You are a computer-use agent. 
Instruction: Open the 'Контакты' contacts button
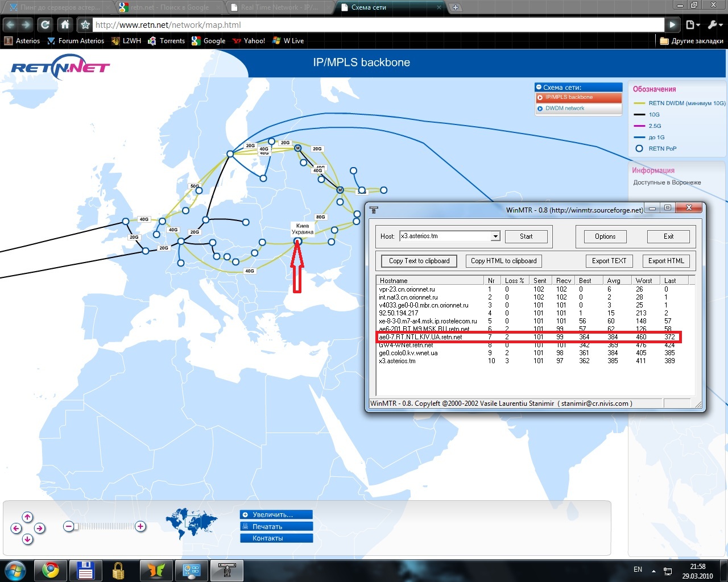click(276, 538)
